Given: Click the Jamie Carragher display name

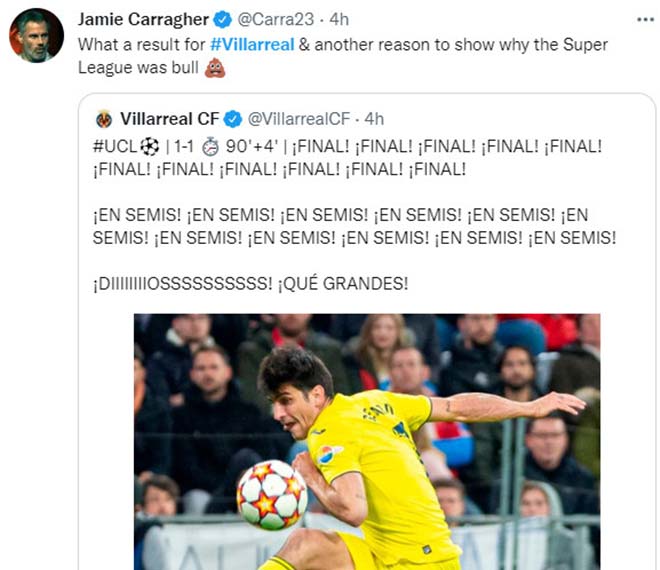Looking at the screenshot, I should (x=144, y=19).
